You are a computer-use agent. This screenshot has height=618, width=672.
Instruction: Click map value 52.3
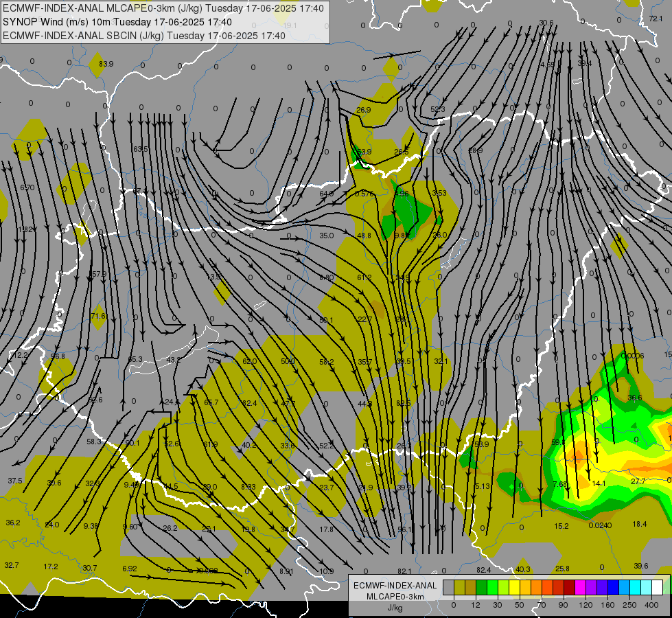437,109
